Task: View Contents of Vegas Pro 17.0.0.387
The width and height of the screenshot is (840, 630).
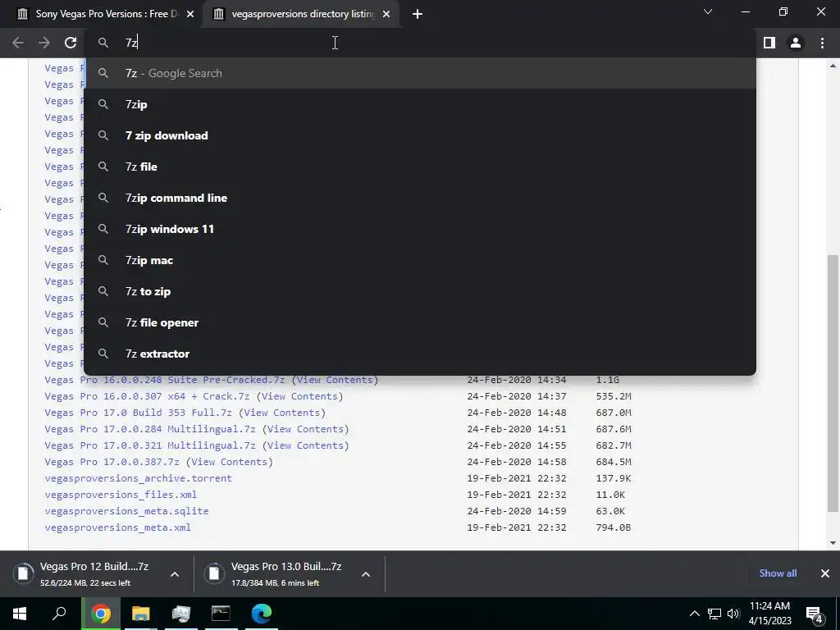Action: click(230, 462)
